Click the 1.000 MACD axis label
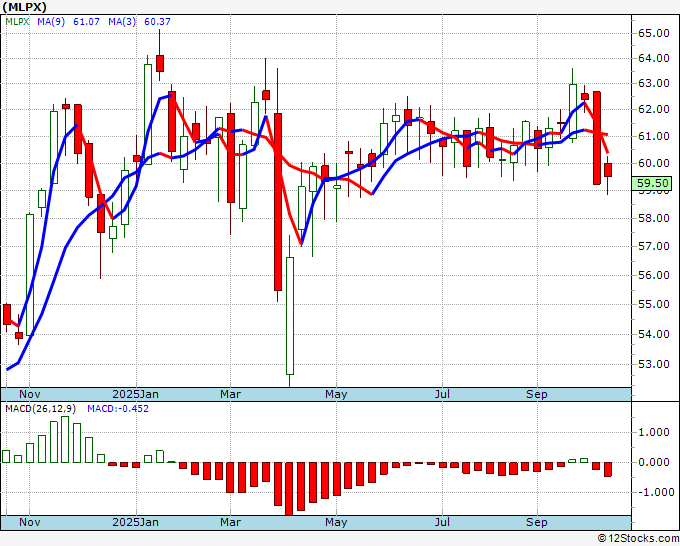Image resolution: width=680 pixels, height=546 pixels. coord(656,432)
